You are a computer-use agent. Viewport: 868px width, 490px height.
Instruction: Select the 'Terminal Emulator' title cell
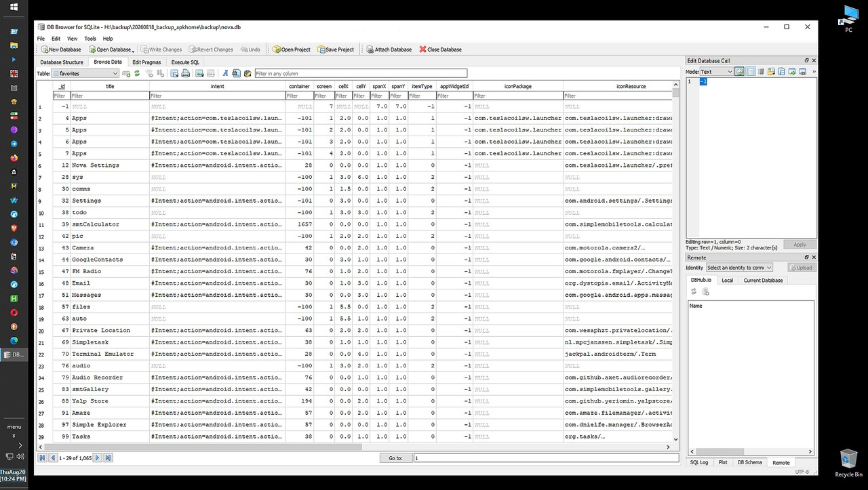pyautogui.click(x=110, y=354)
